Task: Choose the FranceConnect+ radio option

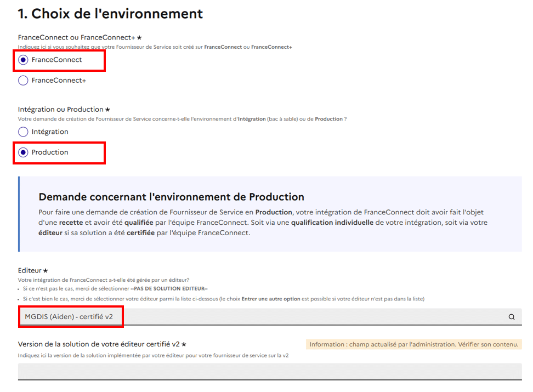Action: (23, 81)
